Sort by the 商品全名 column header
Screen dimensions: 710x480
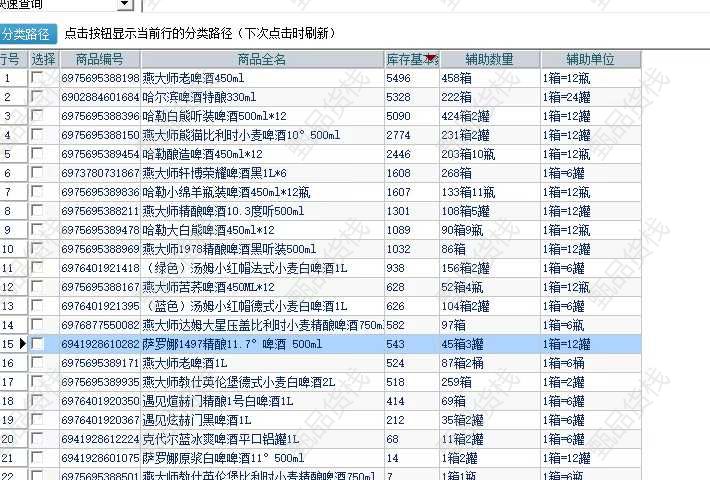[262, 60]
